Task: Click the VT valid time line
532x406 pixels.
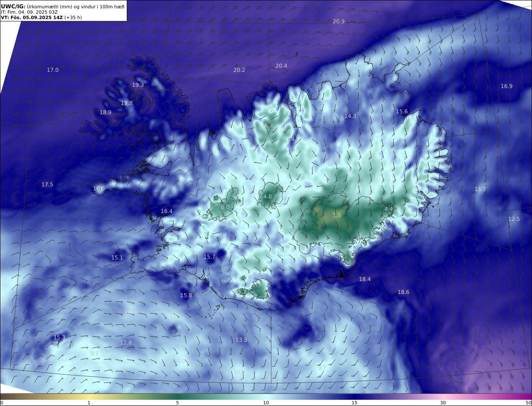Action: click(41, 17)
